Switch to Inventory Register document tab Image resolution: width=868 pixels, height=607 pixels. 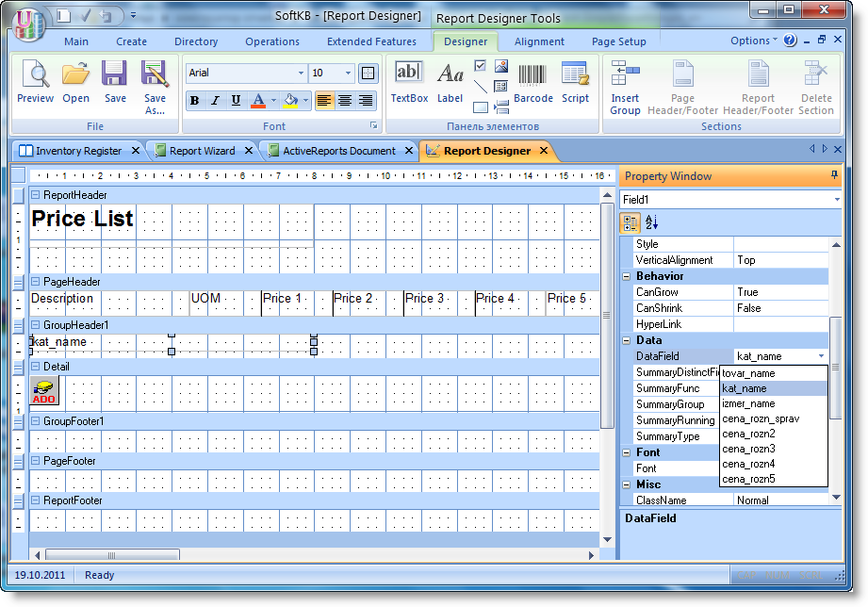[78, 151]
